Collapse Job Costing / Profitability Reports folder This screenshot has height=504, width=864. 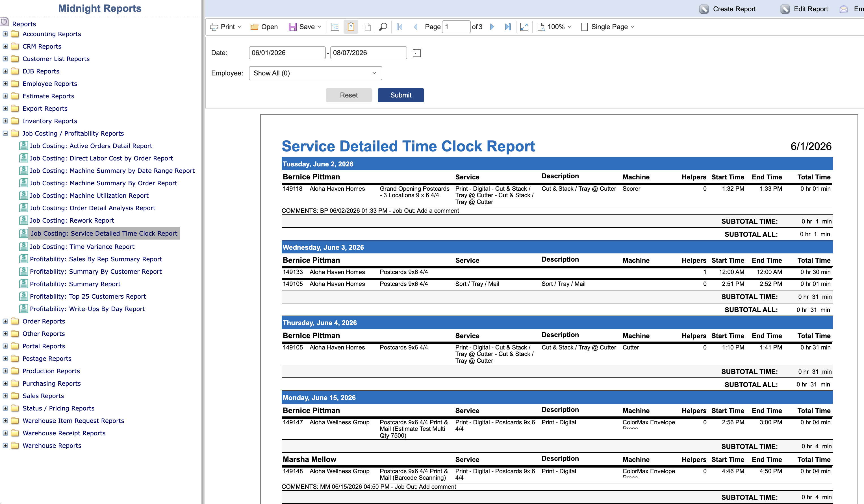click(5, 133)
